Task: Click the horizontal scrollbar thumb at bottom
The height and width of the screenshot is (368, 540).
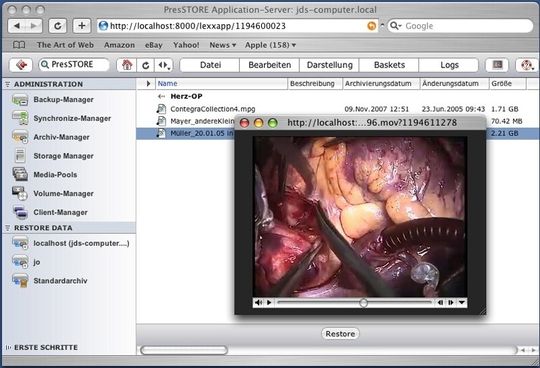Action: [184, 350]
